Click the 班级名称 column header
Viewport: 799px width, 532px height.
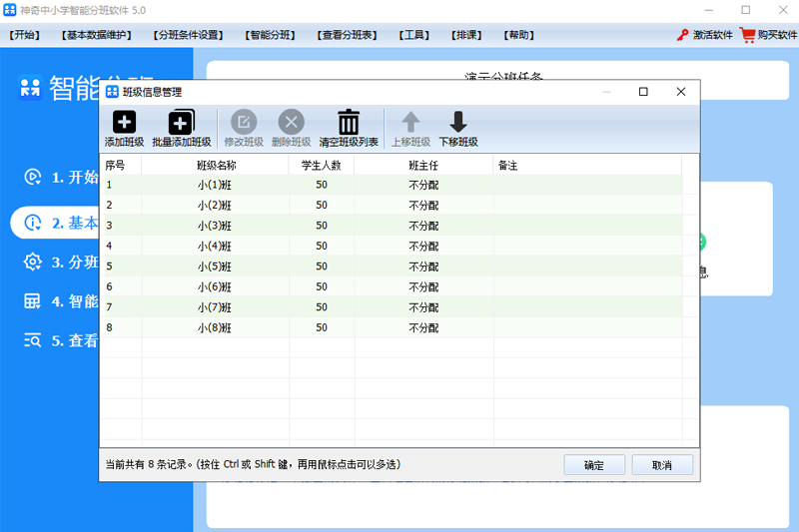pos(216,165)
